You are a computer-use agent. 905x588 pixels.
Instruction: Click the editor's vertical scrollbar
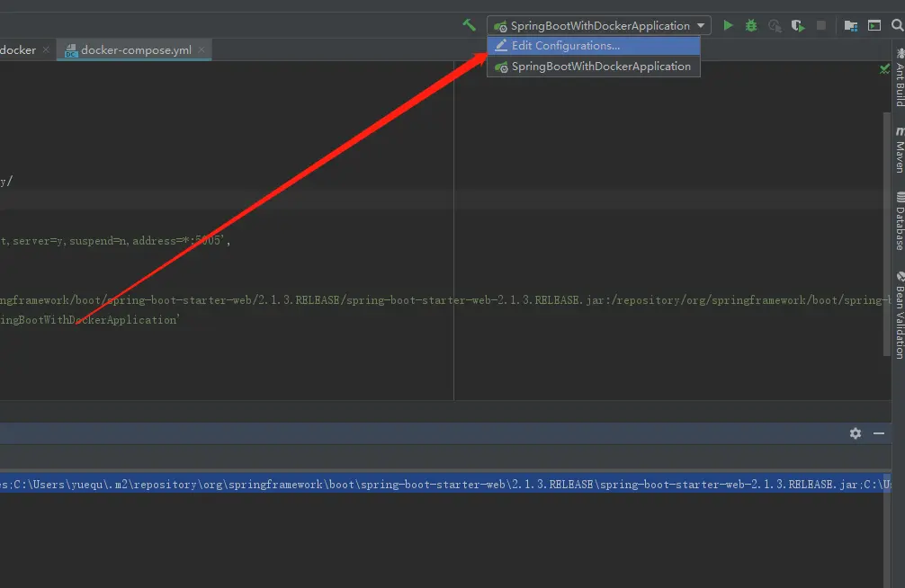tap(887, 234)
